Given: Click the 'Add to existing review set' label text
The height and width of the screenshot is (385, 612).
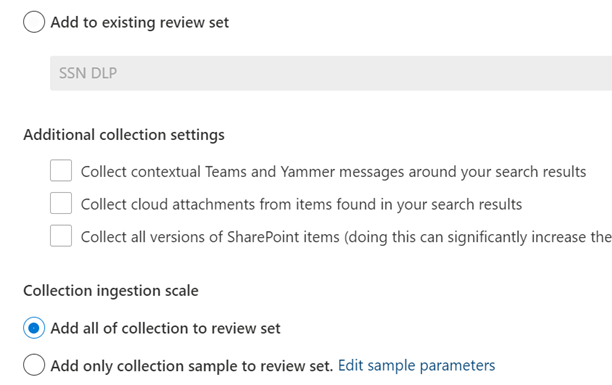Looking at the screenshot, I should (x=140, y=22).
